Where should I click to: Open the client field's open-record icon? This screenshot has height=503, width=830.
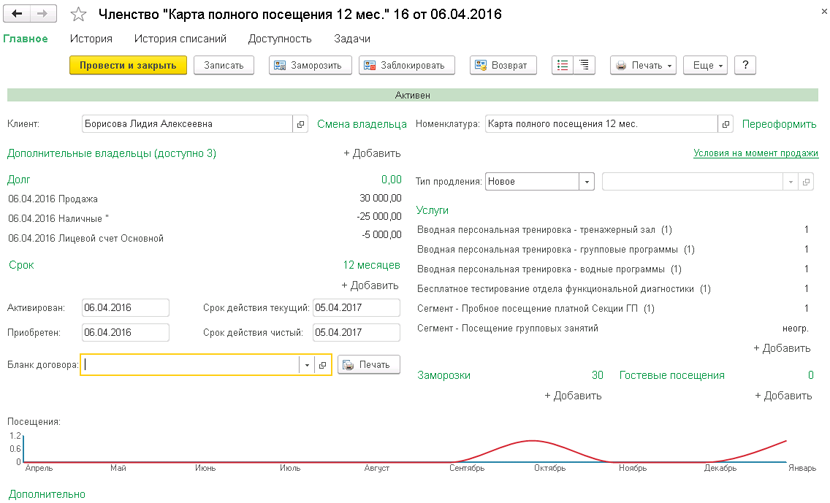click(300, 124)
